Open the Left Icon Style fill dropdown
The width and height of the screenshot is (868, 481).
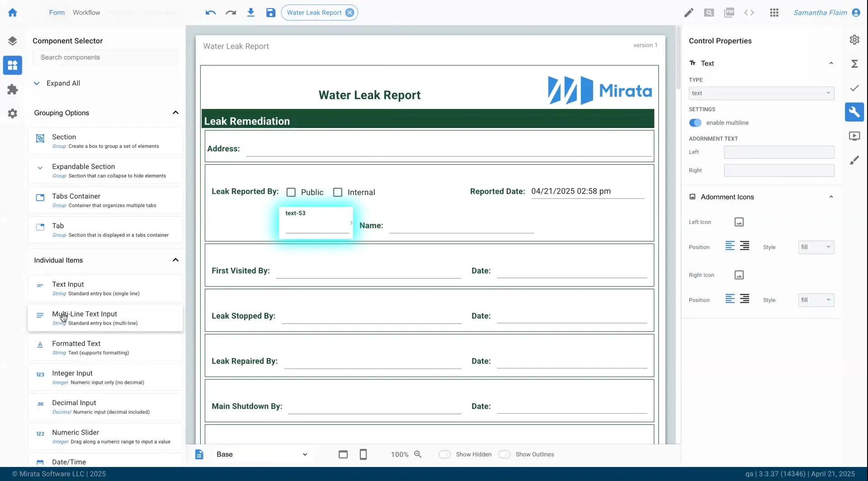(x=816, y=247)
